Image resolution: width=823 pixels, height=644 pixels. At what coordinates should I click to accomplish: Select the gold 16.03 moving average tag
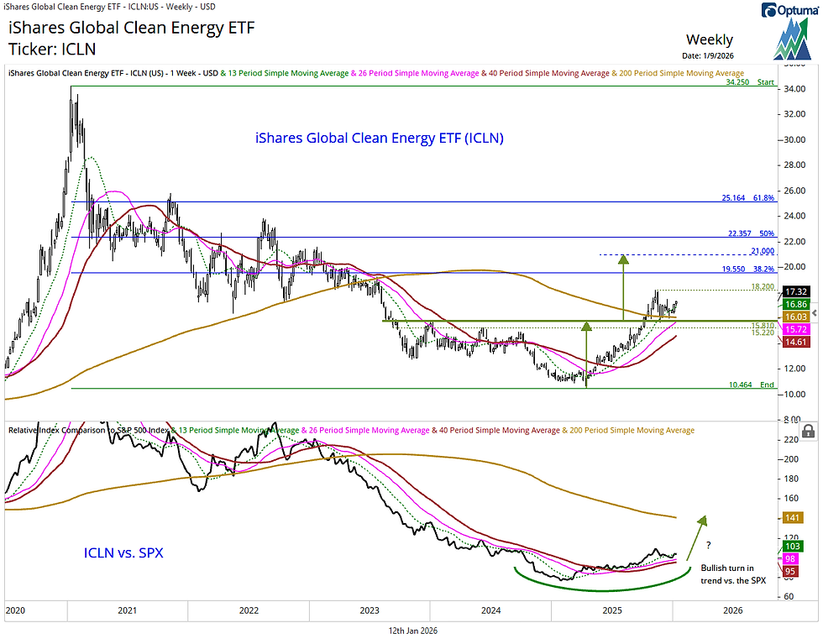[x=796, y=317]
